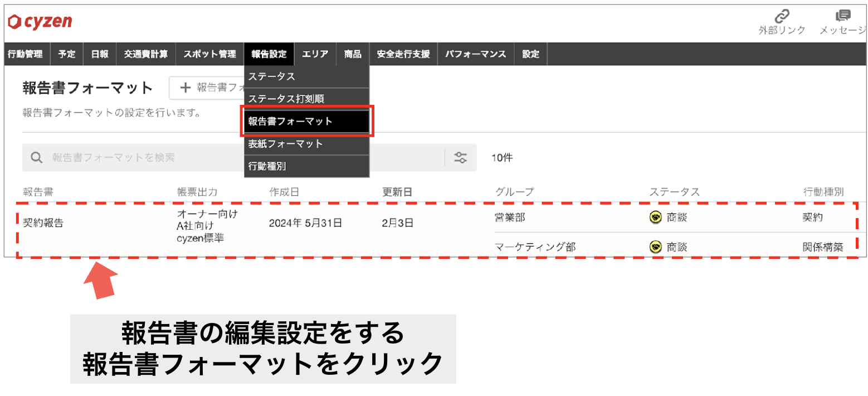This screenshot has height=396, width=868.
Task: Click the マーケティング部 group cell
Action: point(535,247)
